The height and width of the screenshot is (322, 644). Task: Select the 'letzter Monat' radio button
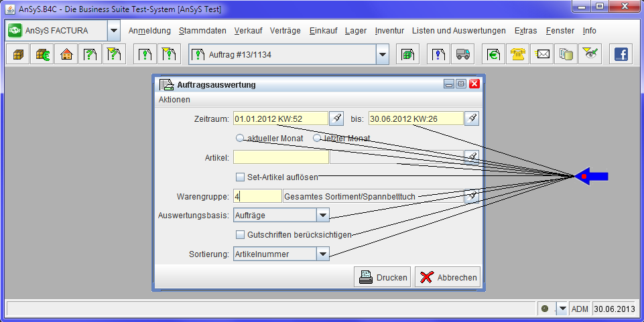318,138
